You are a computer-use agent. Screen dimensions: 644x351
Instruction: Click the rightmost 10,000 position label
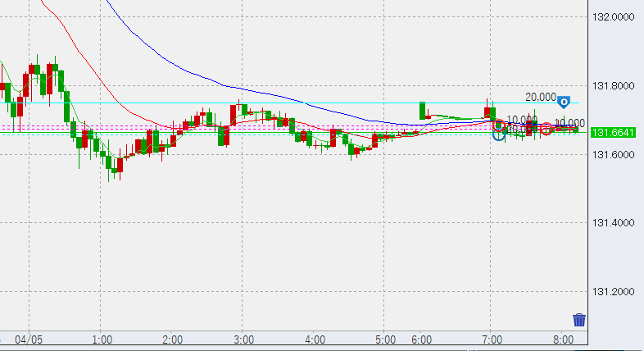[569, 123]
